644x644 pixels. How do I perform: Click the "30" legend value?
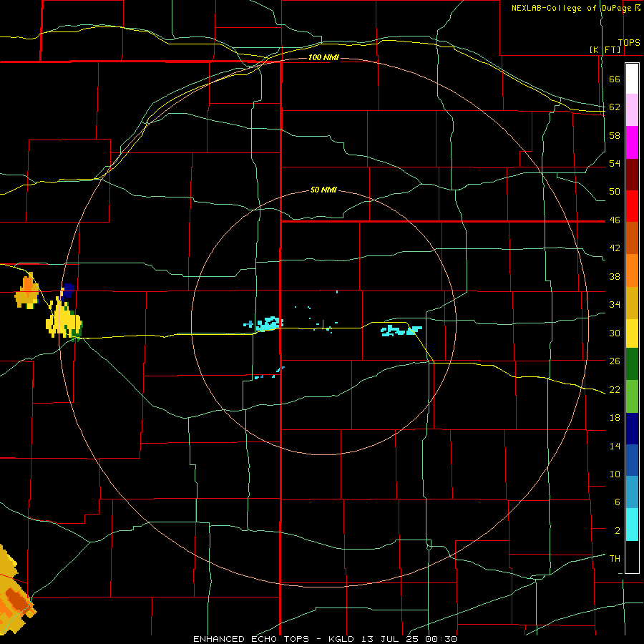coord(615,333)
